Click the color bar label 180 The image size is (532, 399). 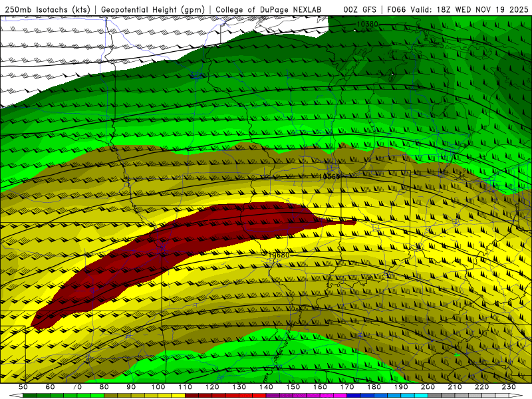[374, 387]
